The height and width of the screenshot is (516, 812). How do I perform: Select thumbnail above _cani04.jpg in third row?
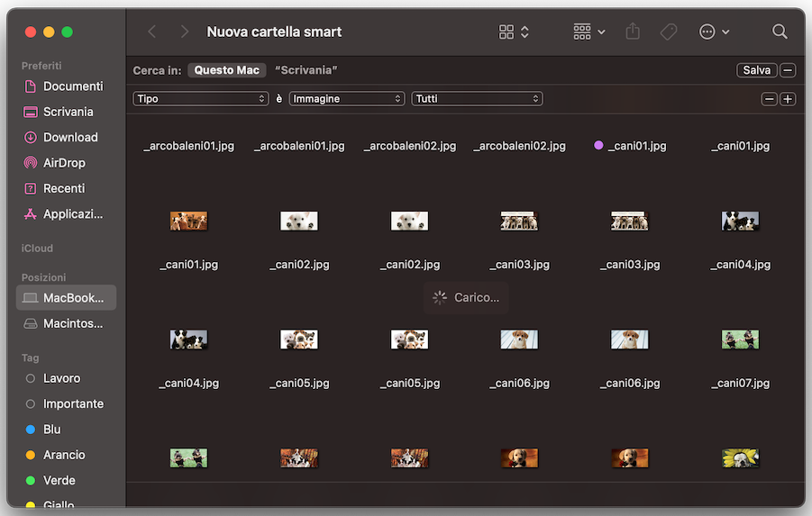[x=188, y=339]
